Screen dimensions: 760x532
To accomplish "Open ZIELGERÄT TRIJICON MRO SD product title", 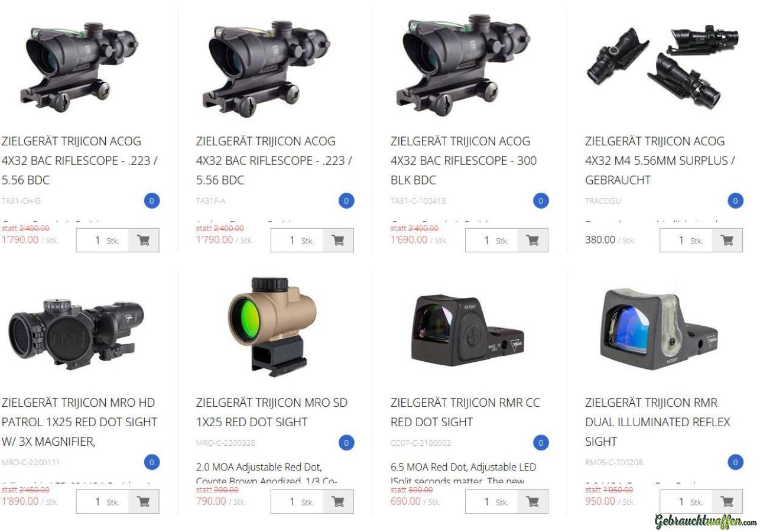I will 272,412.
